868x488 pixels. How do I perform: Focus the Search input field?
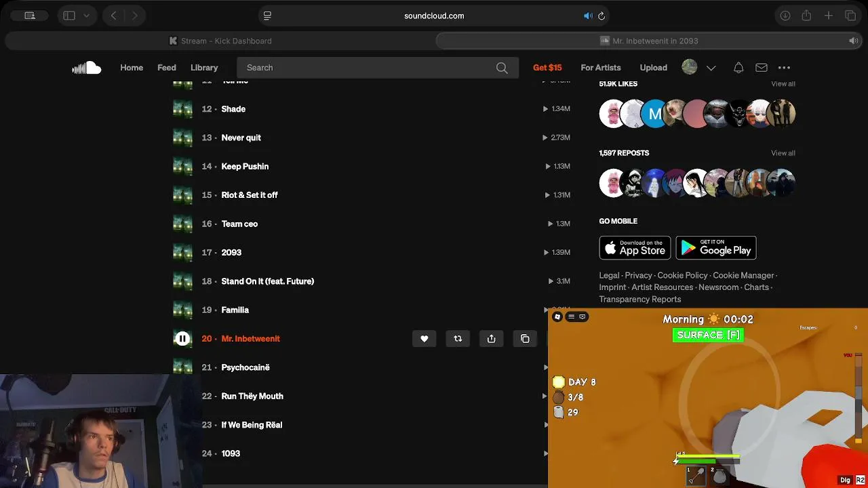(378, 68)
